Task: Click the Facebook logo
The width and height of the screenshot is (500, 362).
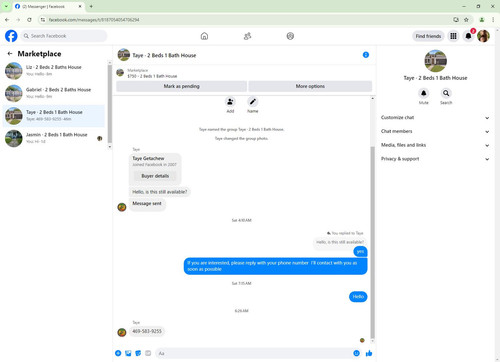Action: [x=11, y=36]
